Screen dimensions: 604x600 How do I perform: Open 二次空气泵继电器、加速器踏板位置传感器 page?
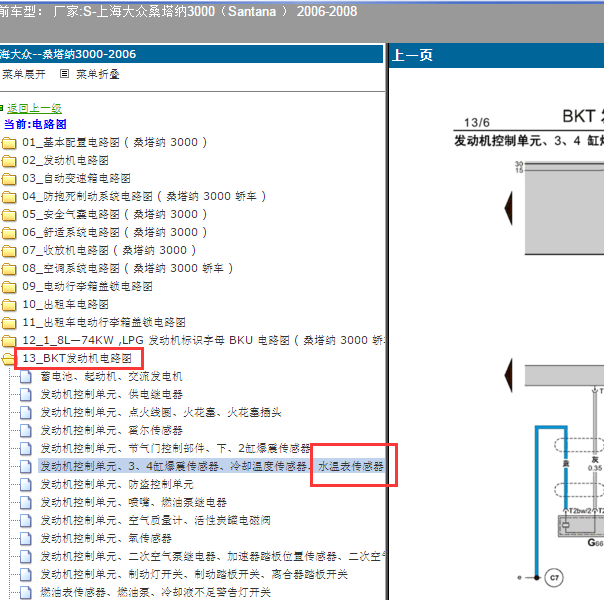[212, 556]
